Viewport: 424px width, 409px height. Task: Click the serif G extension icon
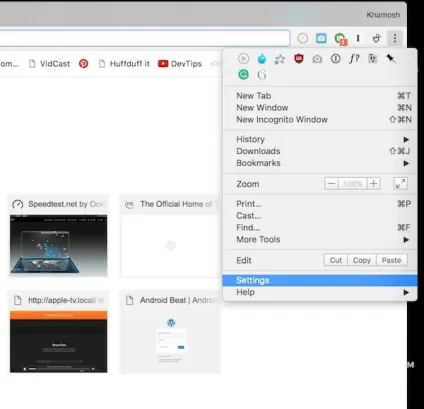[x=262, y=74]
